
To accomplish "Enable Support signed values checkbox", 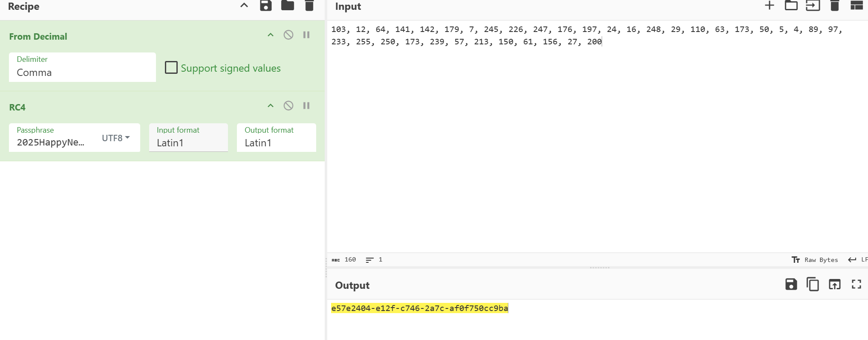I will (171, 67).
